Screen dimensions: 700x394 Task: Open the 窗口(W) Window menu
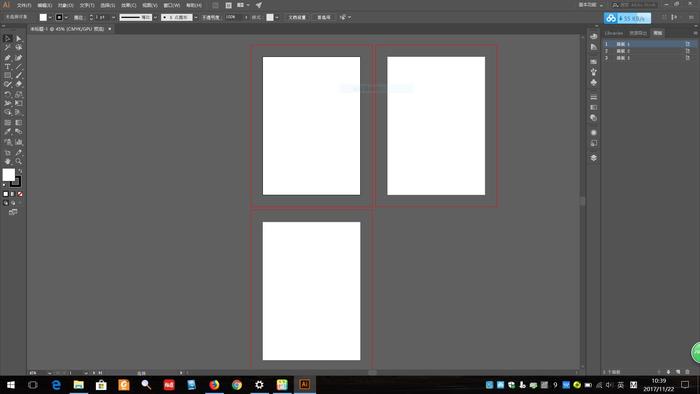click(171, 5)
